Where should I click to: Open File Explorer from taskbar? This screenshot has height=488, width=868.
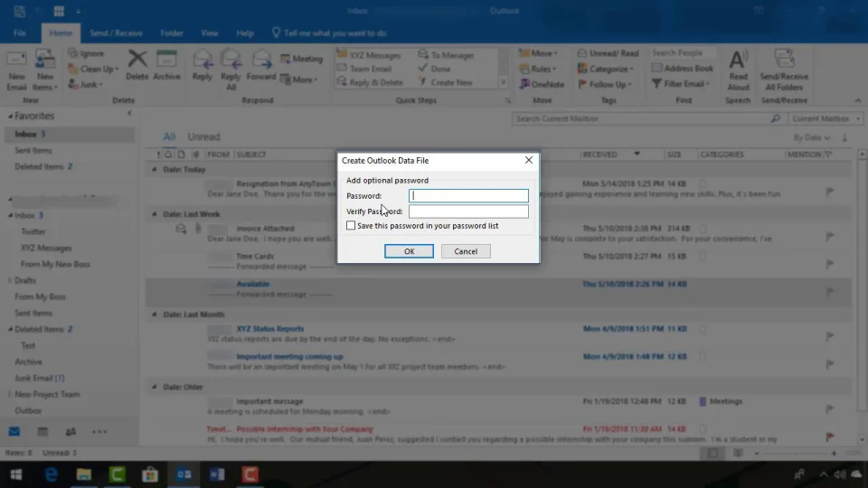83,474
